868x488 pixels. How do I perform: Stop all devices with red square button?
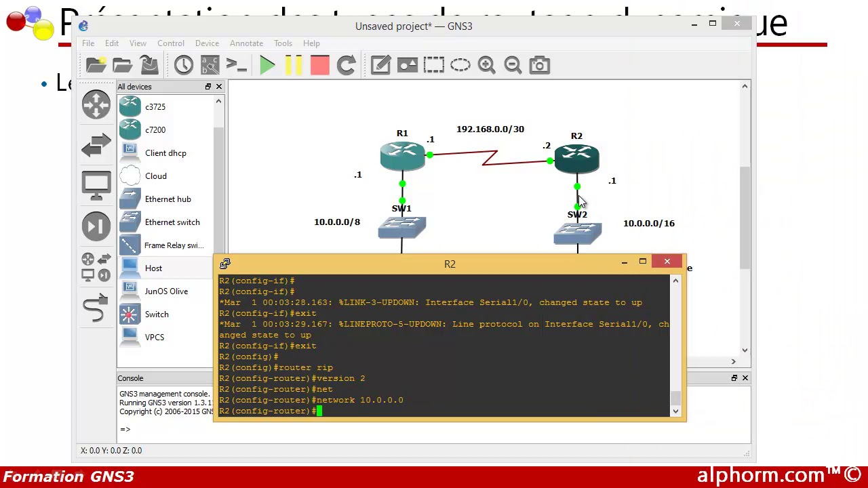click(x=320, y=65)
